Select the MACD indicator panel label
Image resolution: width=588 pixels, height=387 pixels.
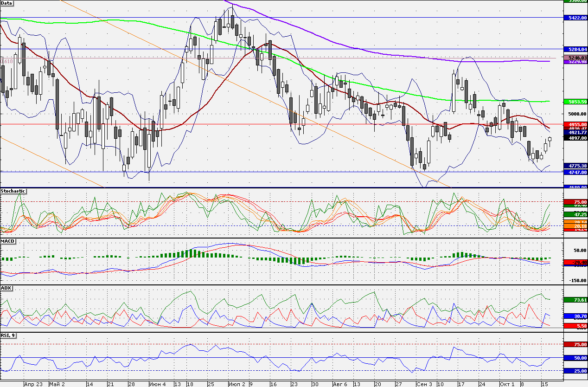coord(8,241)
